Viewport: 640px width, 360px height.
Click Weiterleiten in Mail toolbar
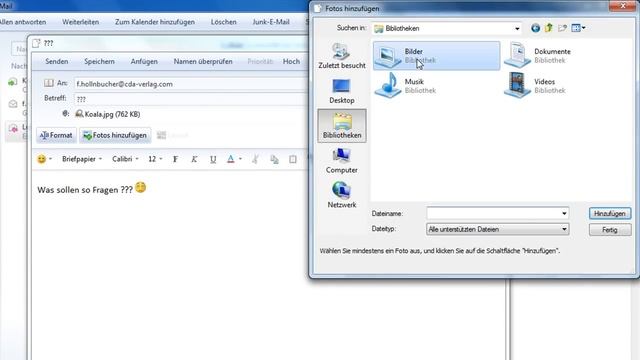pyautogui.click(x=80, y=22)
